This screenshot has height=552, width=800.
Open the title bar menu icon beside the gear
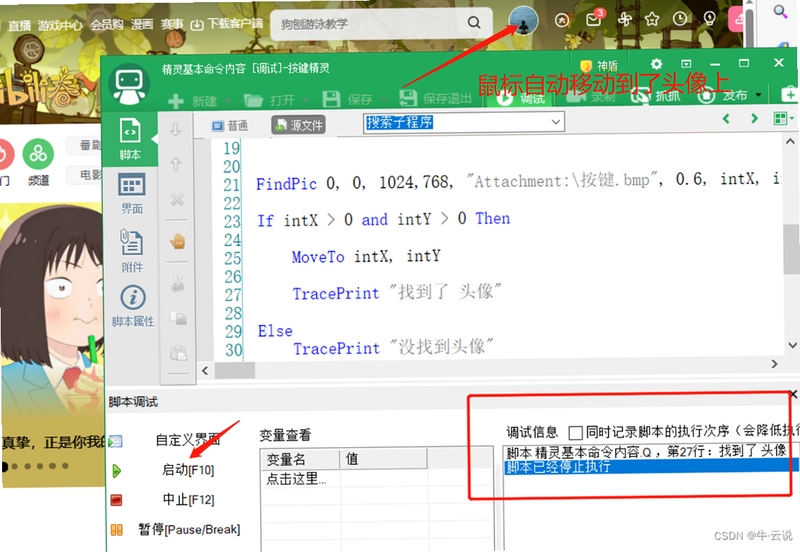click(x=686, y=64)
